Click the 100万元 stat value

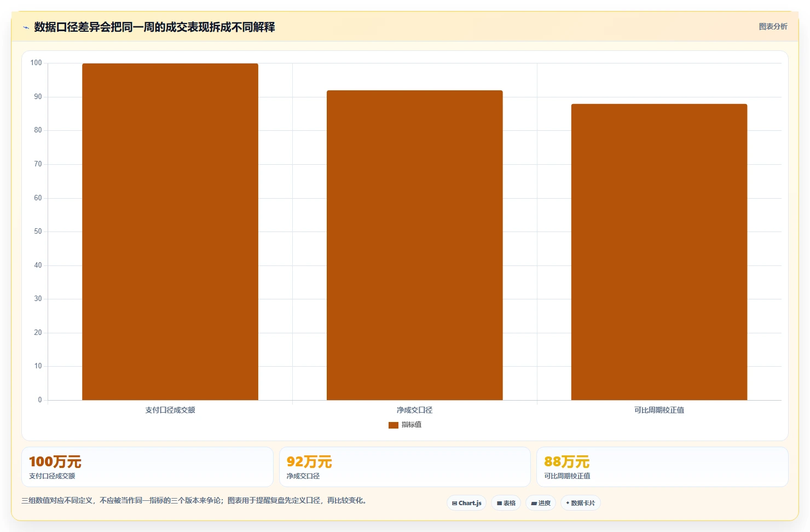(55, 462)
